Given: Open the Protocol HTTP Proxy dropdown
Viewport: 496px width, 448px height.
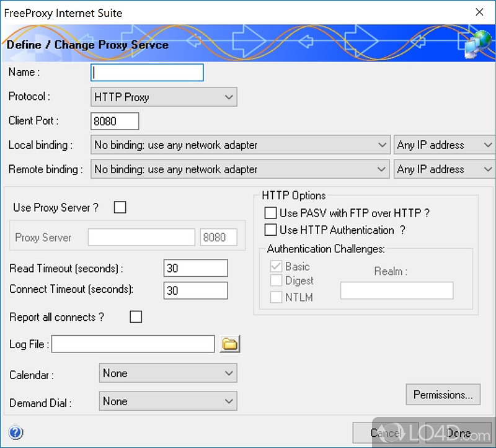Looking at the screenshot, I should 164,97.
